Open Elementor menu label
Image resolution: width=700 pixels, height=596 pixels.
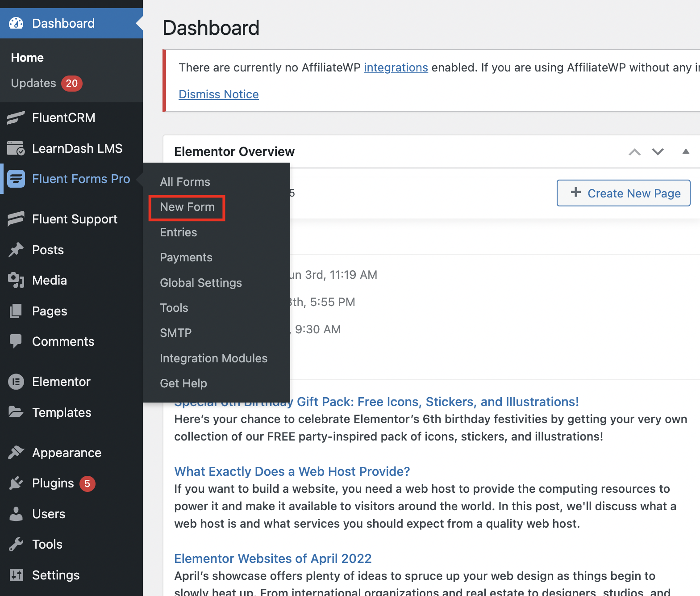pyautogui.click(x=61, y=382)
